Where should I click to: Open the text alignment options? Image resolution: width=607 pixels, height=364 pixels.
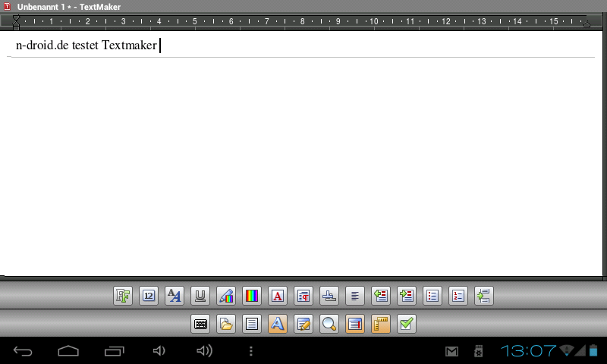(x=355, y=296)
